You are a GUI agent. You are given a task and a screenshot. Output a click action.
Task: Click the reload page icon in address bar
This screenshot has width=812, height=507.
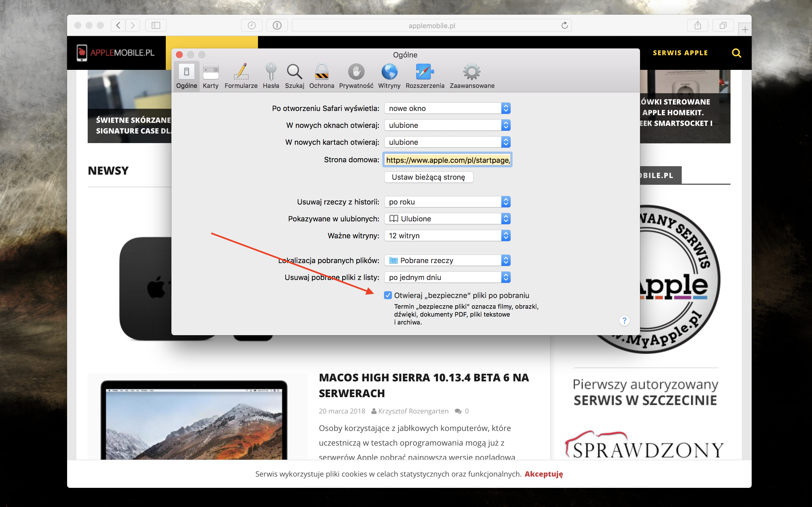point(564,25)
